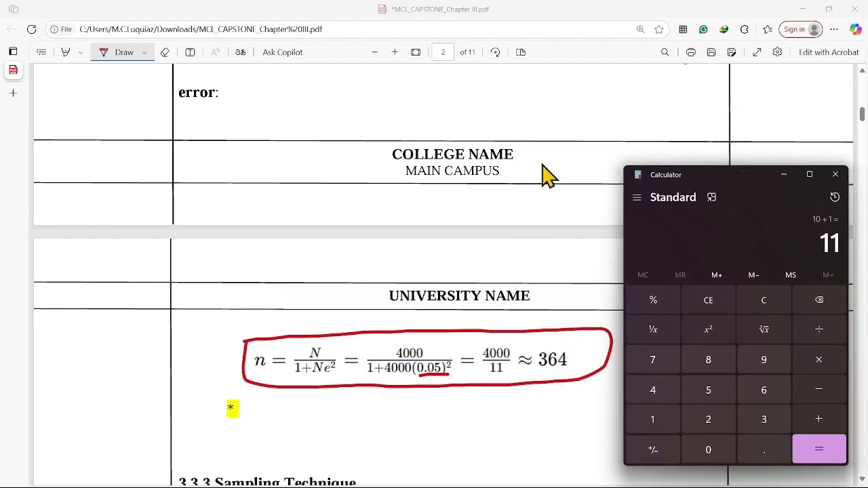This screenshot has height=488, width=868.
Task: Open the Calculator navigation hamburger menu
Action: click(637, 197)
